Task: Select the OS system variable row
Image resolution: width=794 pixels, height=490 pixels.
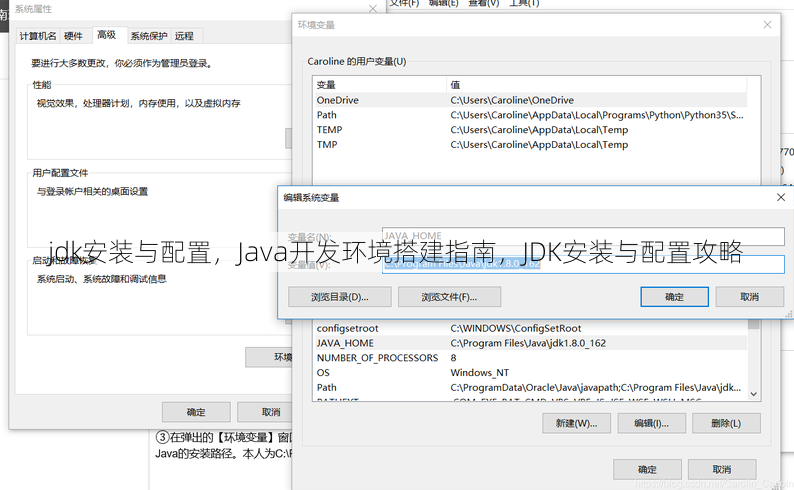Action: [530, 372]
